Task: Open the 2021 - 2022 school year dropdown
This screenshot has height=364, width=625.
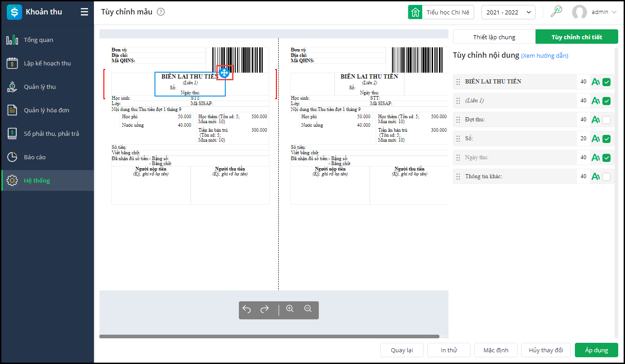Action: pos(508,12)
